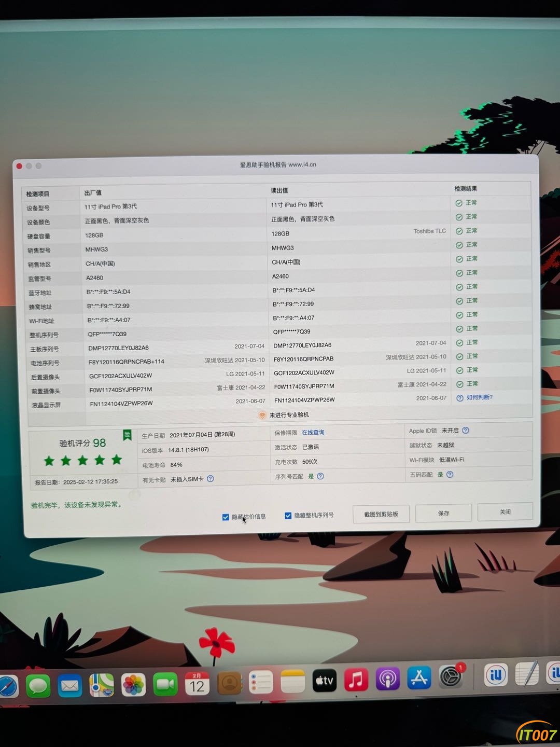Viewport: 560px width, 747px height.
Task: Click 正常 status icon in 前置摄像头 row
Action: (x=459, y=384)
